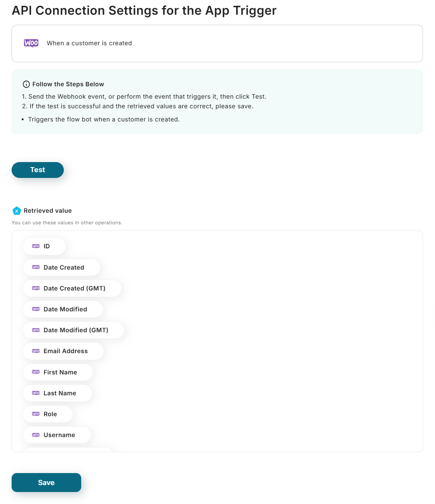The image size is (435, 504).
Task: Select the Role retrieved value chip
Action: coord(48,414)
